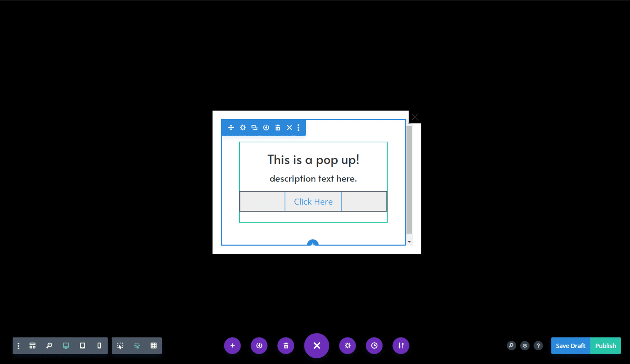Open the section's extended options menu
The height and width of the screenshot is (364, 630).
pyautogui.click(x=298, y=128)
